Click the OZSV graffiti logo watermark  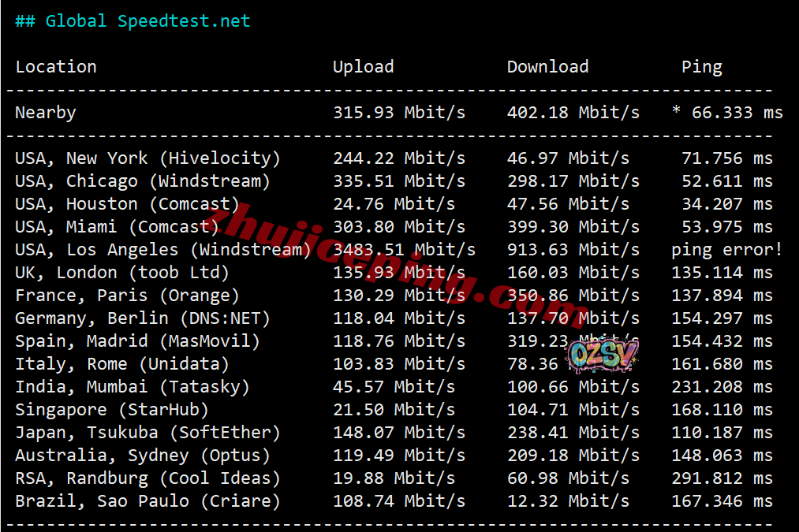click(x=603, y=355)
